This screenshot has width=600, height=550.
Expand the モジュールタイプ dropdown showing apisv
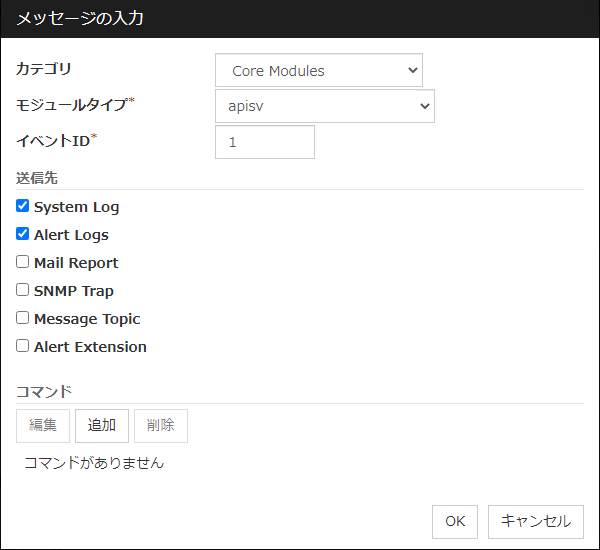[324, 106]
